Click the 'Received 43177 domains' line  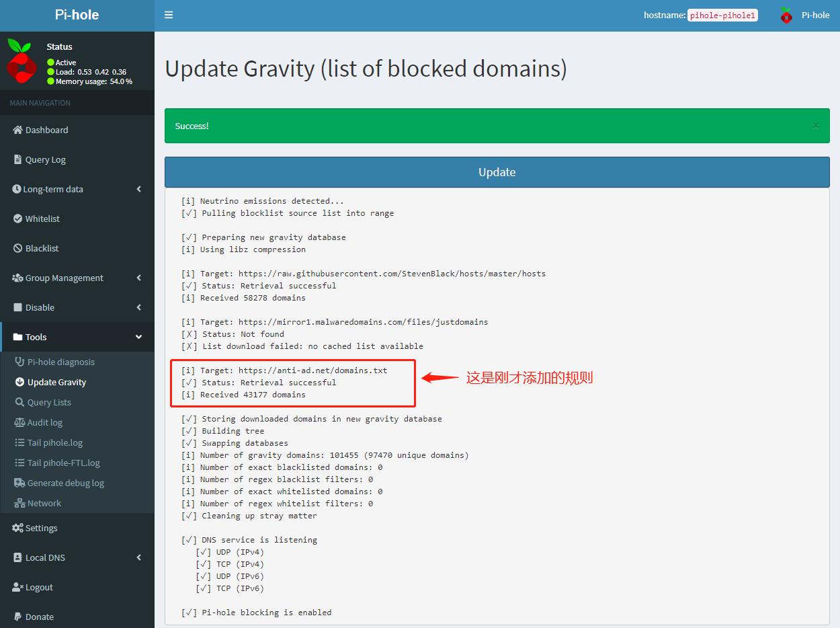(x=243, y=395)
